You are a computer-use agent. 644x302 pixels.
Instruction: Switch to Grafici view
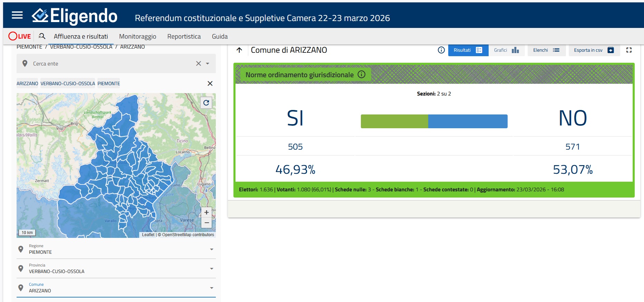click(x=506, y=50)
